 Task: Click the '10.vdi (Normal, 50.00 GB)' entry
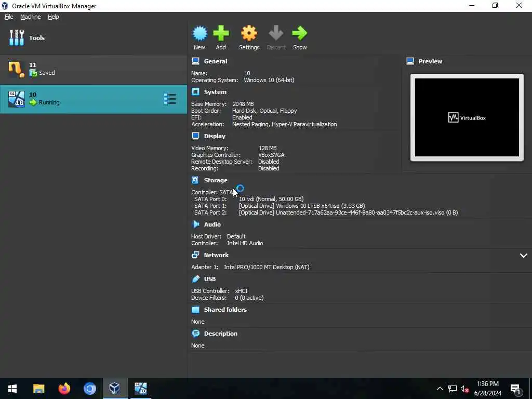[271, 199]
